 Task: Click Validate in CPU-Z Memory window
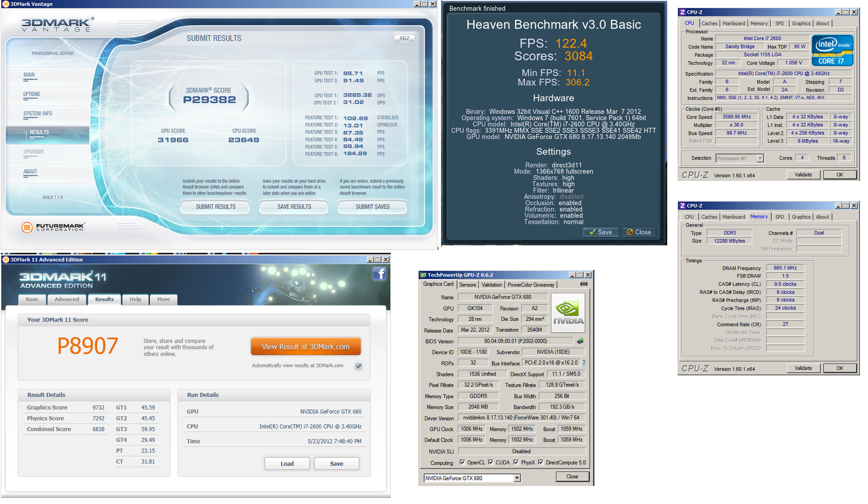803,368
